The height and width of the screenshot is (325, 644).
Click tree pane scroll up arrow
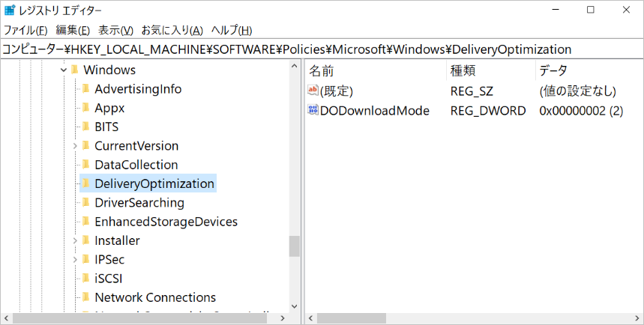pos(294,66)
